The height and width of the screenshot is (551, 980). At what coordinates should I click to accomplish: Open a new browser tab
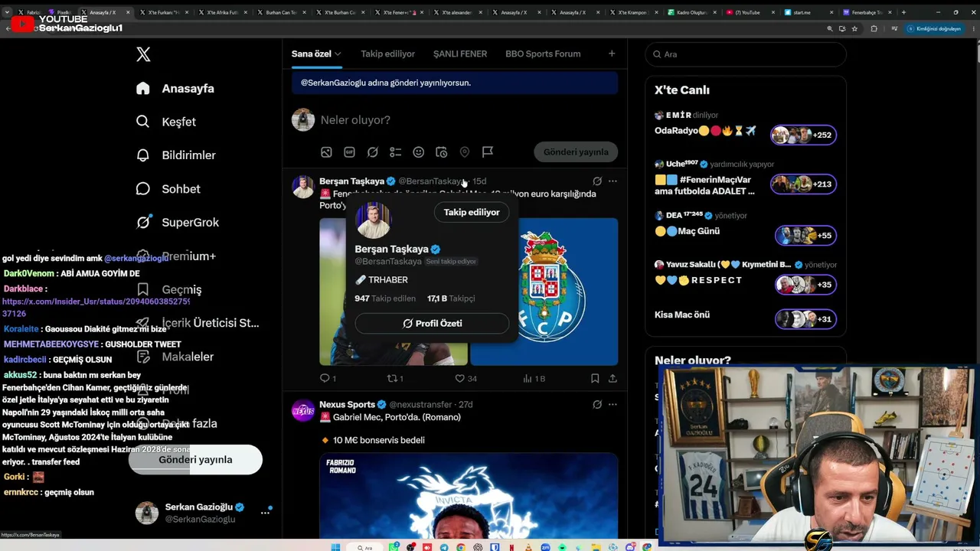click(903, 12)
